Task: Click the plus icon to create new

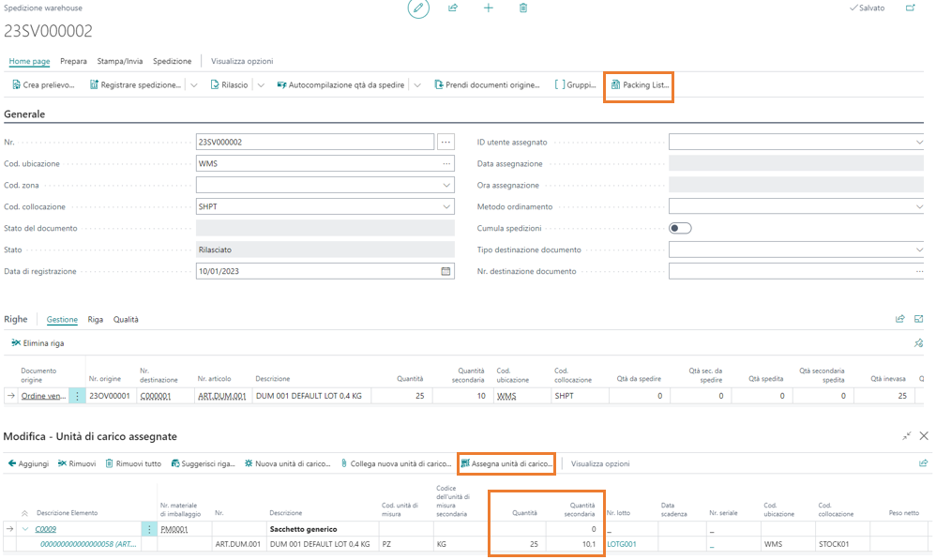Action: [x=489, y=8]
